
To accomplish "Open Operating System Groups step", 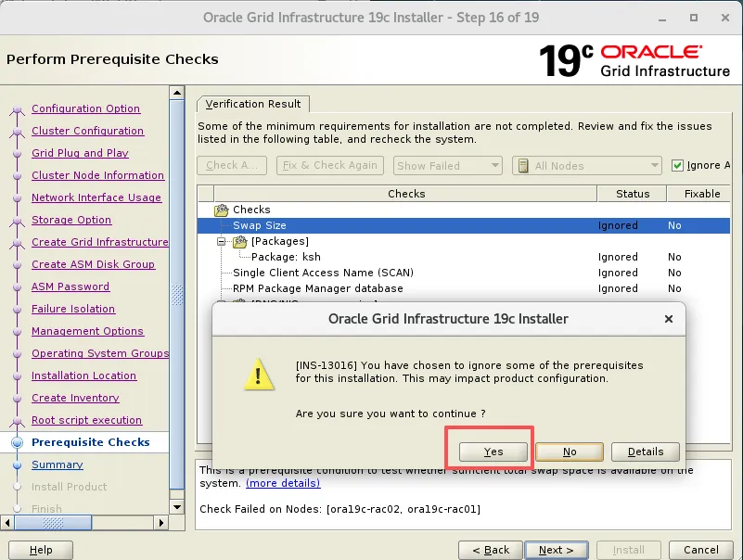I will (x=100, y=353).
